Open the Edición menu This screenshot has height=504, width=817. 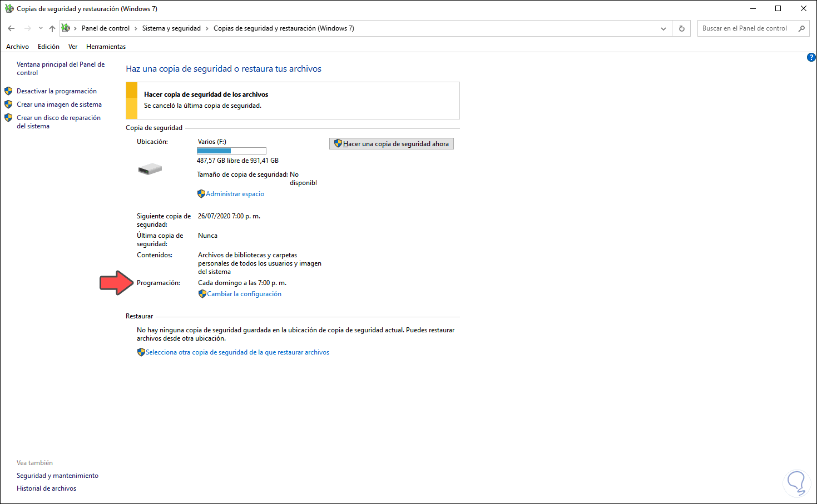tap(48, 47)
